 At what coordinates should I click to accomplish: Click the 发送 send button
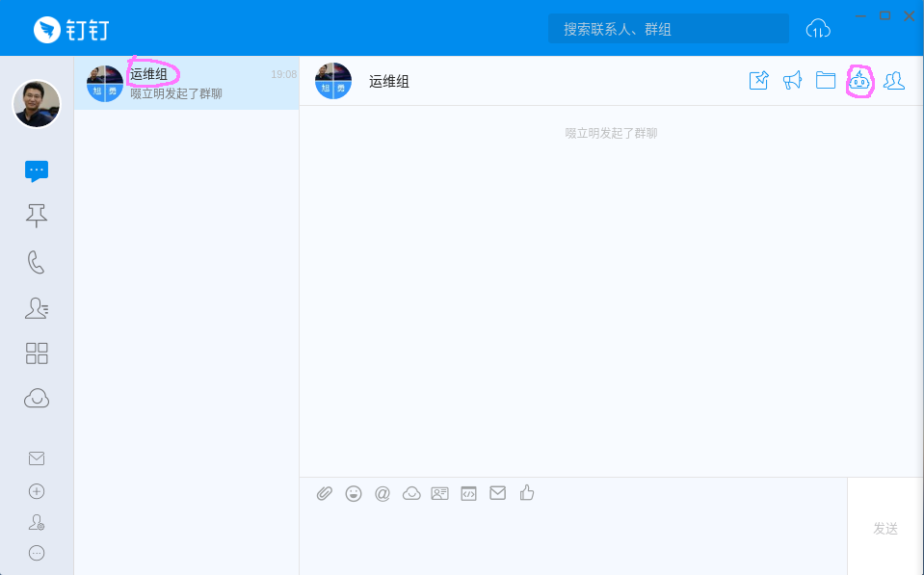click(x=884, y=529)
